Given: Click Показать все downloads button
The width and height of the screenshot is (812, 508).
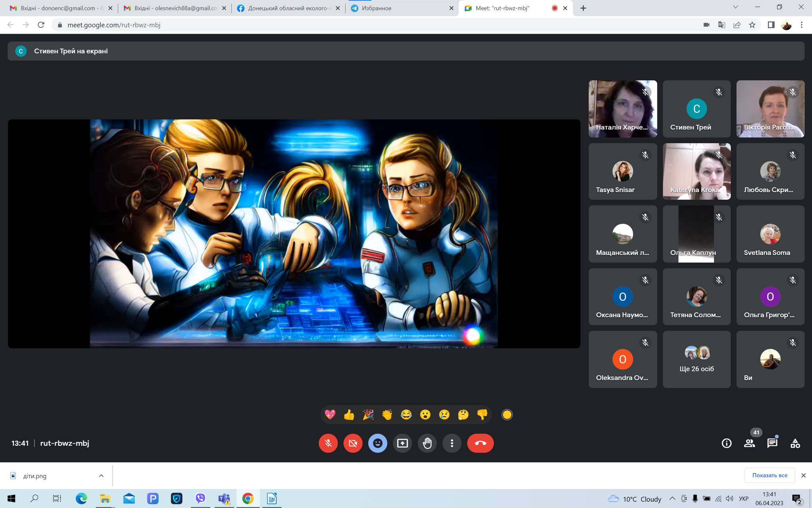Looking at the screenshot, I should (x=770, y=475).
